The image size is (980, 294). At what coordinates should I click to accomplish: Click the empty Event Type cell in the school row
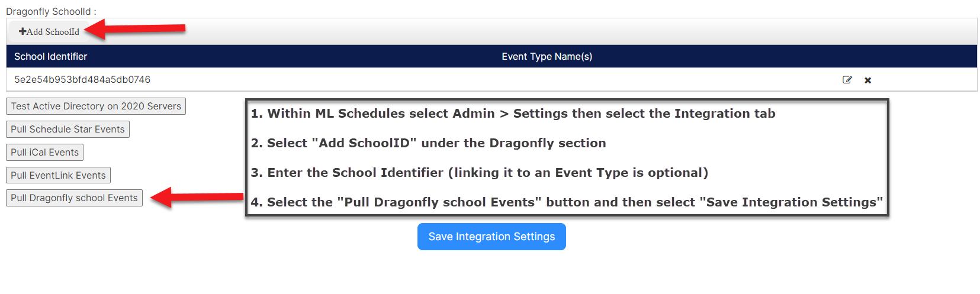click(547, 80)
